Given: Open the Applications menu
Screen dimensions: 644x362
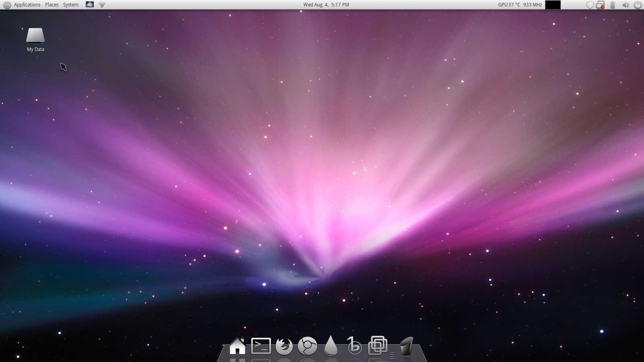Looking at the screenshot, I should point(27,5).
